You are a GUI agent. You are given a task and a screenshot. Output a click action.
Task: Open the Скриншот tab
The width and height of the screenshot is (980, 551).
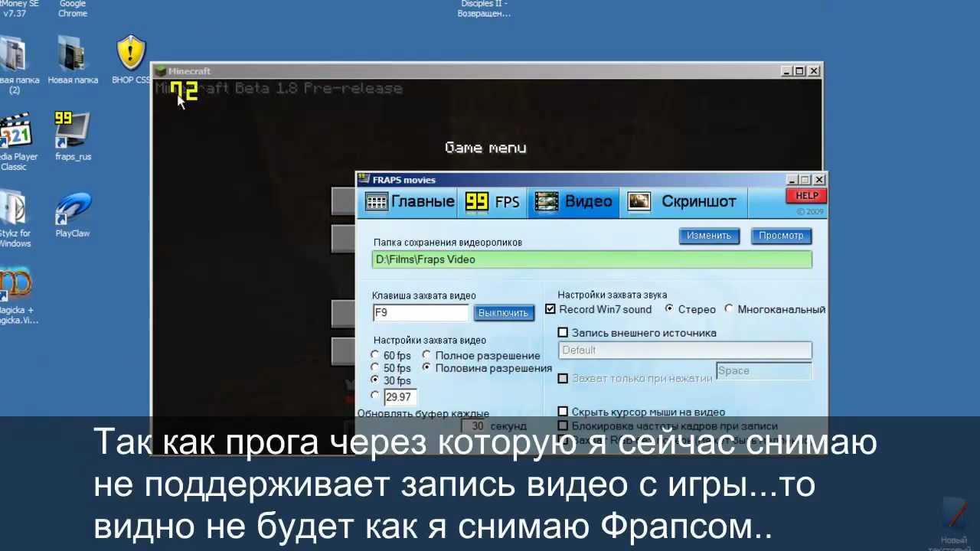point(682,201)
